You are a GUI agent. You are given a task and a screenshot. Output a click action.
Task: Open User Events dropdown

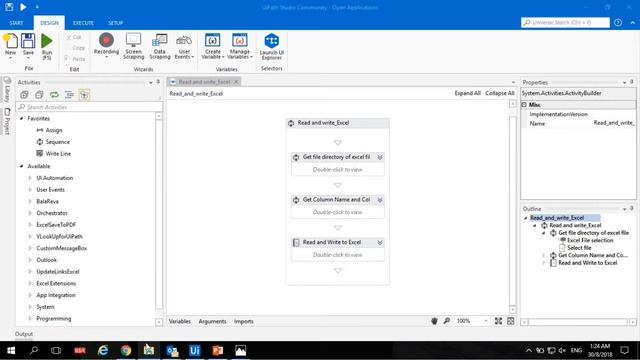(184, 46)
